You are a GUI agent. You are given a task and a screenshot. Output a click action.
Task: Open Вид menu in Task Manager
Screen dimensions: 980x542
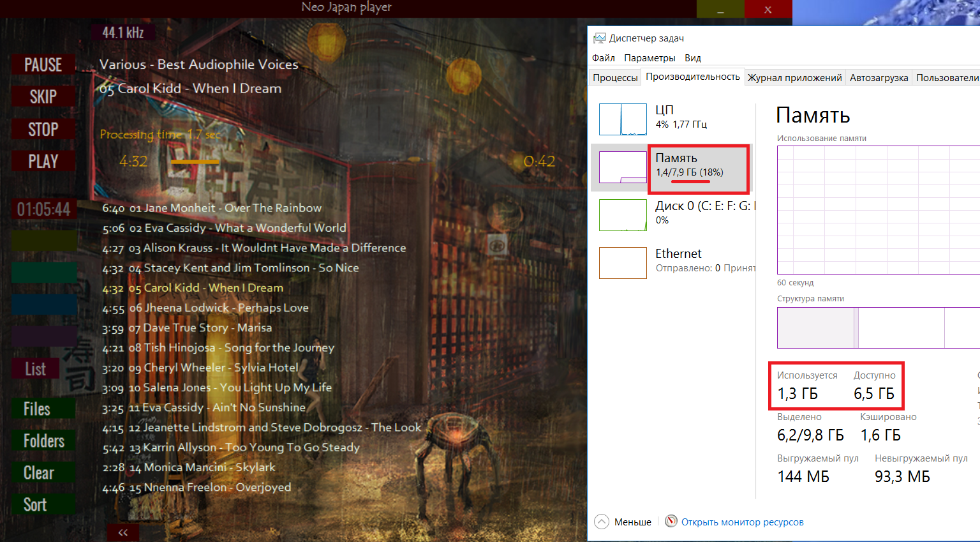(693, 58)
